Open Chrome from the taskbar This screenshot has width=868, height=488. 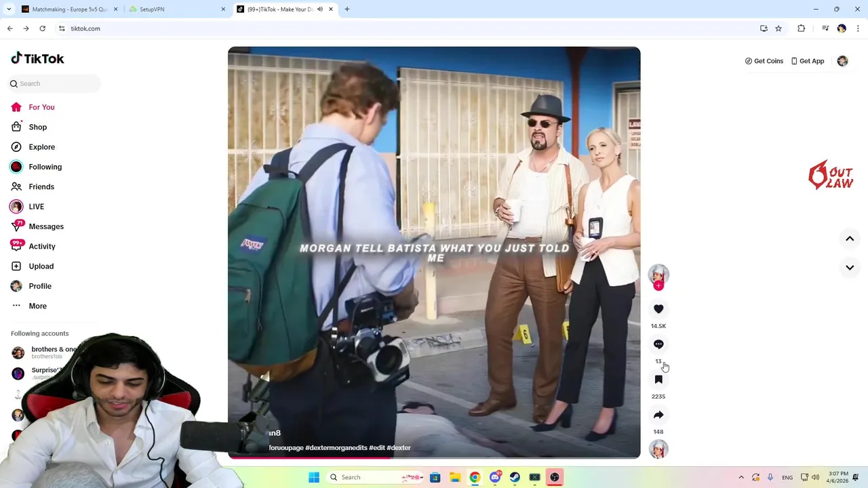475,477
